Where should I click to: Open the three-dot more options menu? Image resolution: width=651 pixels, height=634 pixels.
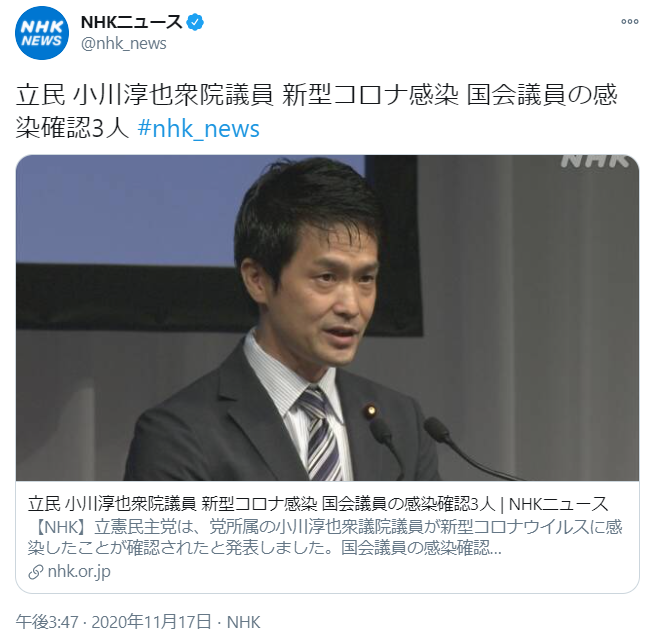tap(629, 22)
